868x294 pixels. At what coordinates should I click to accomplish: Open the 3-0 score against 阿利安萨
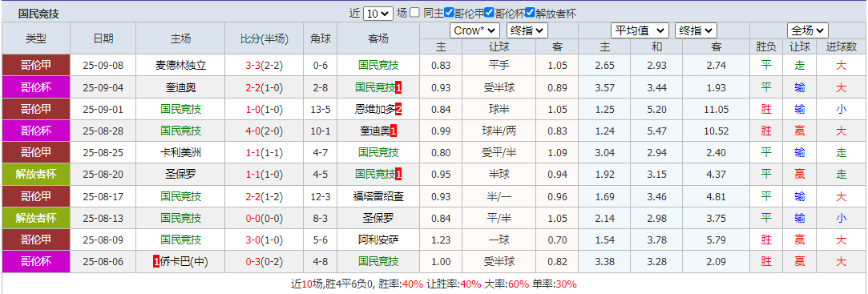[253, 240]
